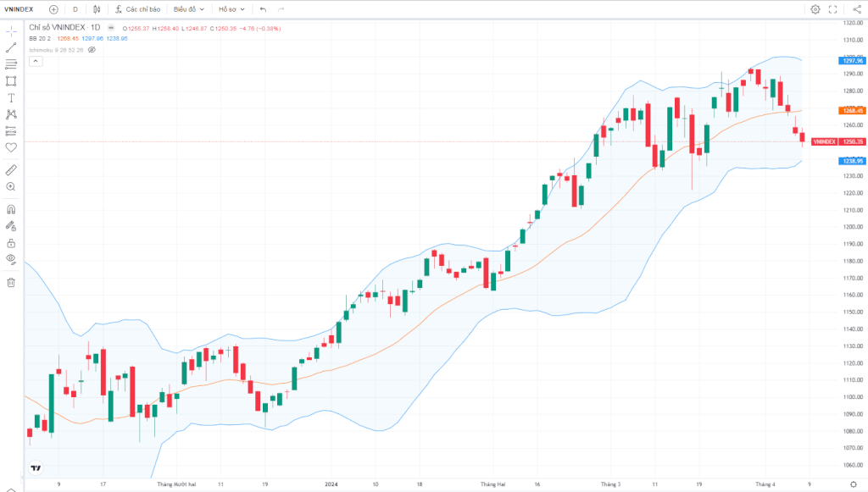Open Các chỉ báo indicators menu

138,9
